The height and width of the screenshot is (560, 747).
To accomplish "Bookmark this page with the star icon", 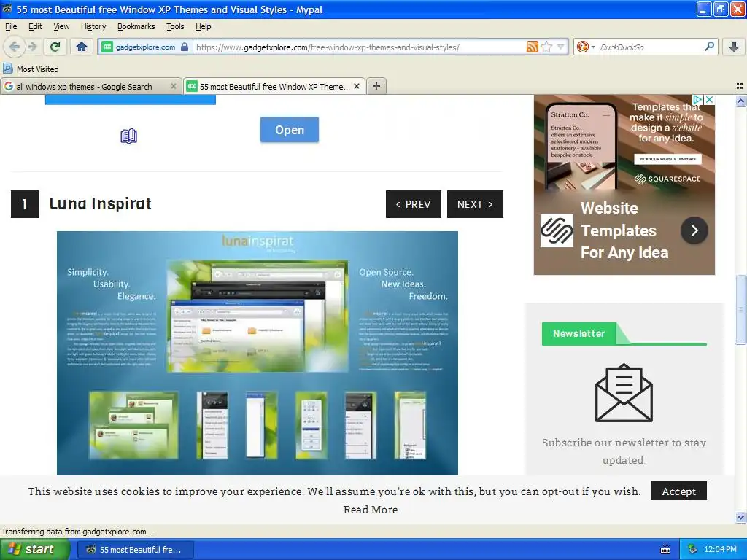I will (546, 47).
